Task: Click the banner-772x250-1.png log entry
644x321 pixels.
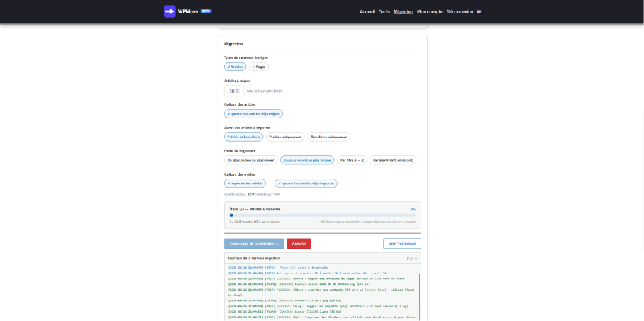Action: pos(285,300)
